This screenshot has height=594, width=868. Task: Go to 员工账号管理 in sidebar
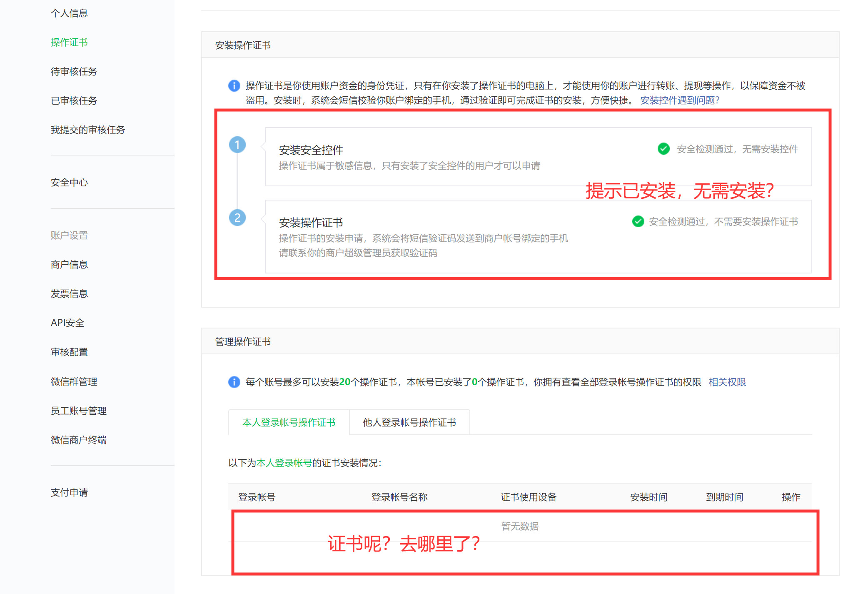[78, 411]
